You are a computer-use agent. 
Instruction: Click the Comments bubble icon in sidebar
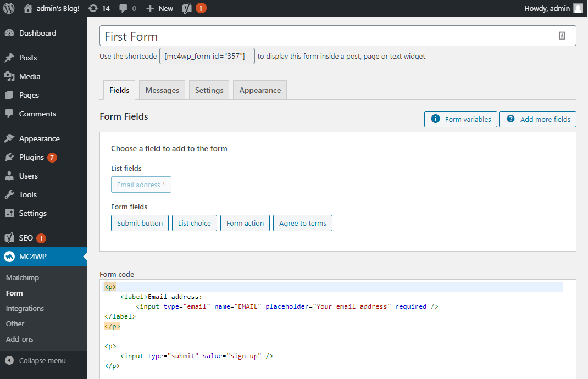(x=9, y=114)
